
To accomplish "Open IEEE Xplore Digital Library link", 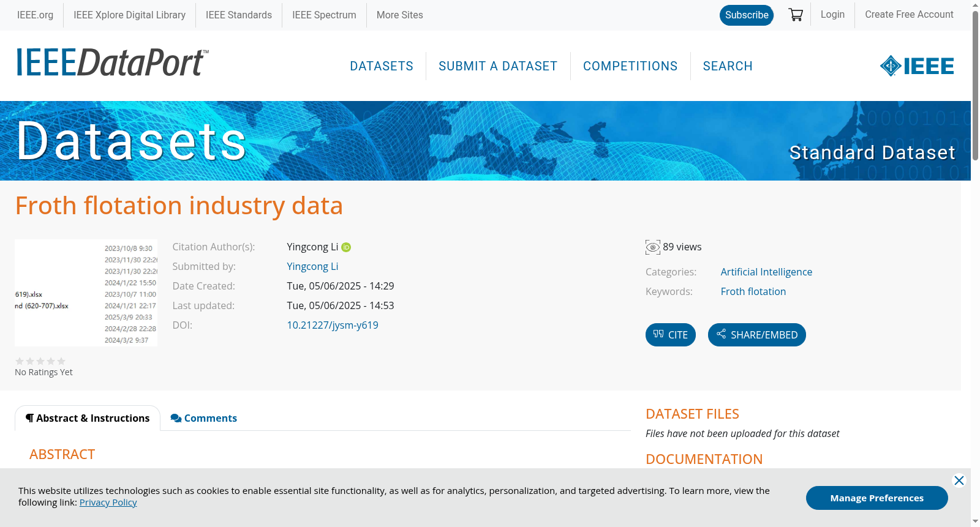I will [x=129, y=15].
